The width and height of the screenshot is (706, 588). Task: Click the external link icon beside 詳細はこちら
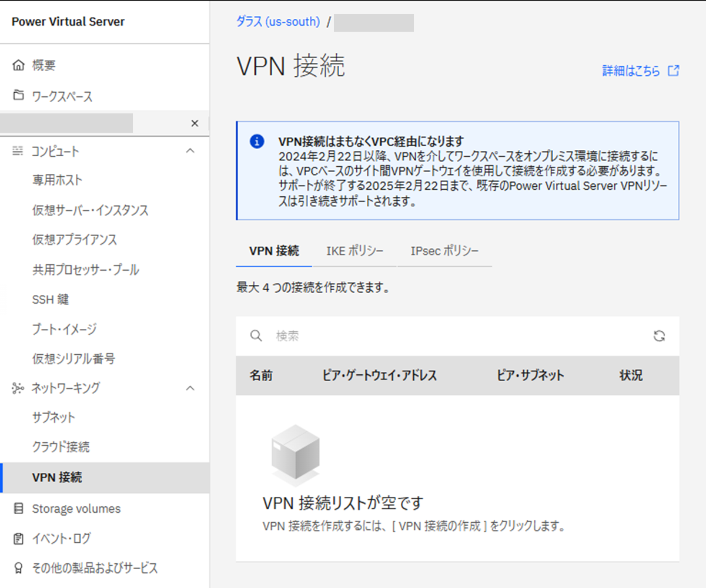tap(674, 71)
